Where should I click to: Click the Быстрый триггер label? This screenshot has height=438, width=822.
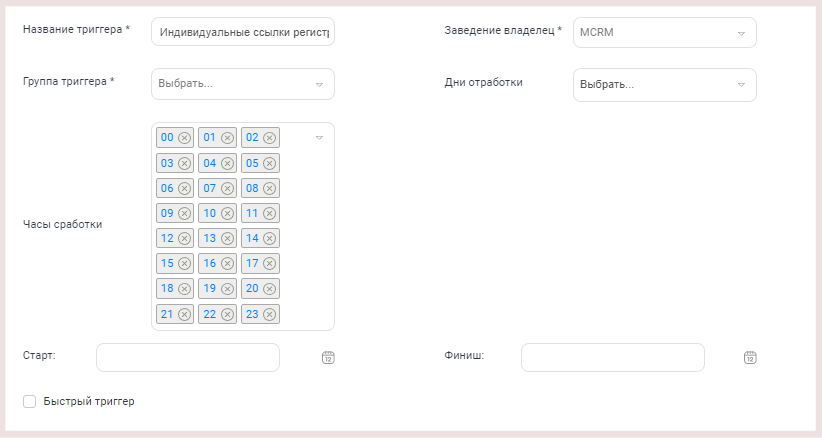point(89,401)
